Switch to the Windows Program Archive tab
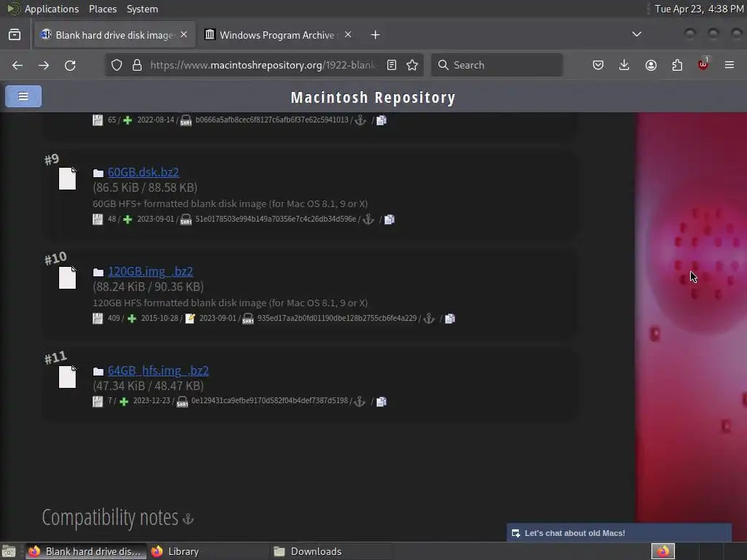 pyautogui.click(x=278, y=35)
